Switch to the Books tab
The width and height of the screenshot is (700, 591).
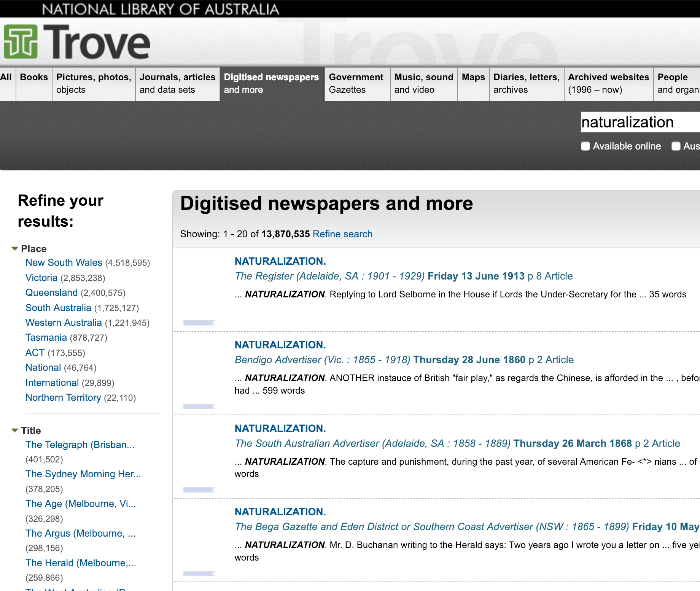pos(34,84)
